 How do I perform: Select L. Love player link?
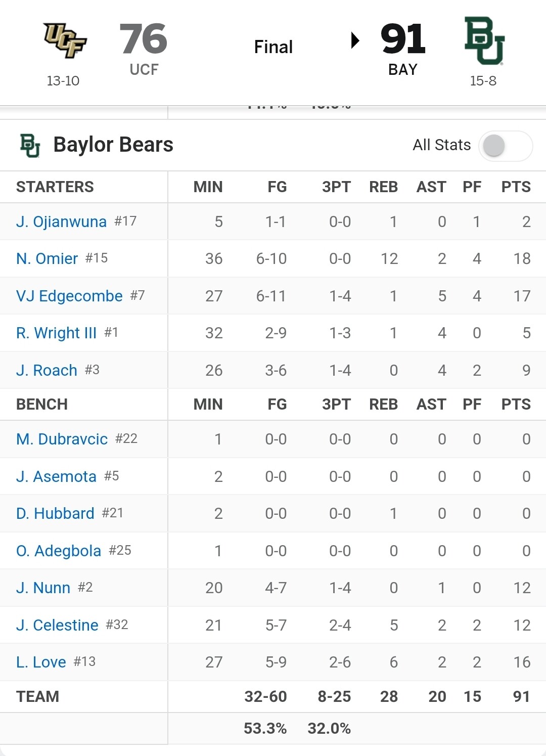coord(41,662)
